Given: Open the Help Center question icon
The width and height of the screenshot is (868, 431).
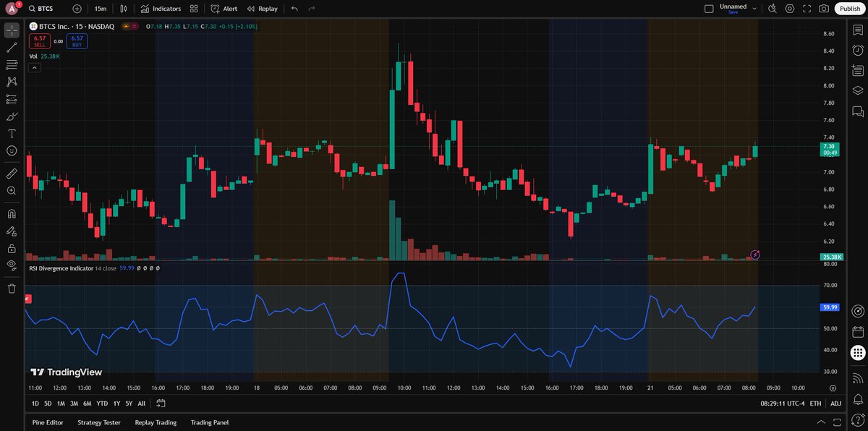Looking at the screenshot, I should 858,419.
